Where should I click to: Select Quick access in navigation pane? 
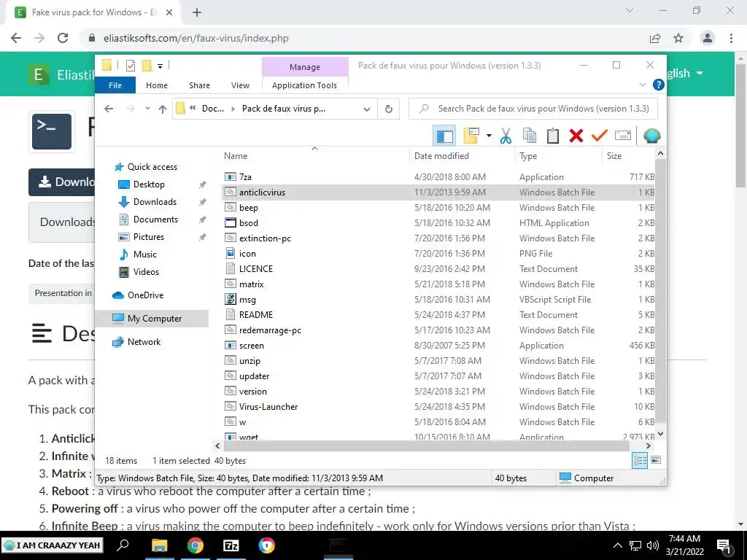coord(152,167)
